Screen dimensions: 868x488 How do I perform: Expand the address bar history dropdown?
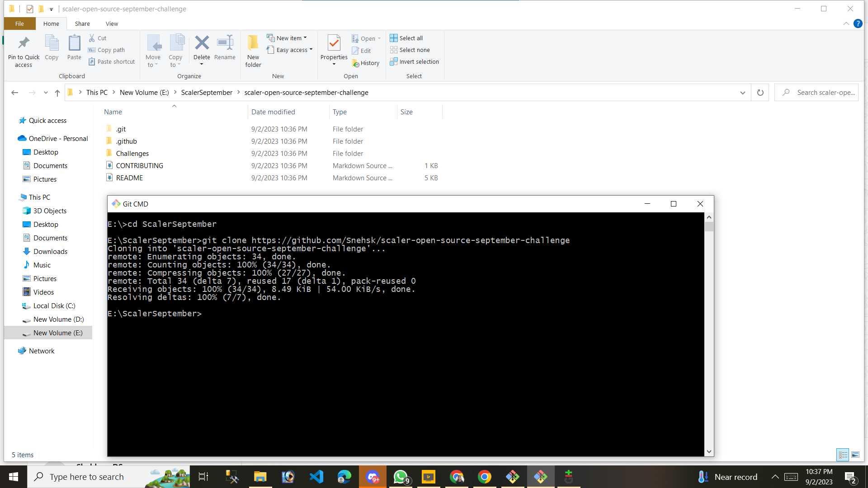743,92
